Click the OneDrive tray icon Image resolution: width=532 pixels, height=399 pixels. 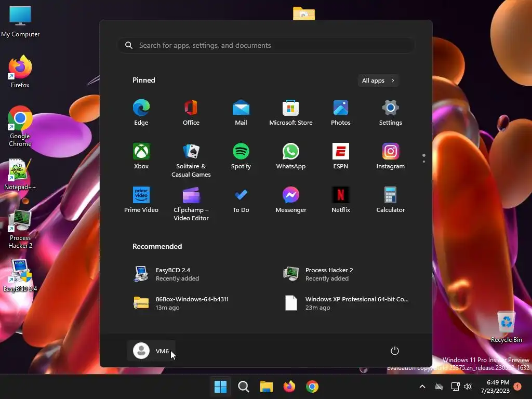pyautogui.click(x=439, y=387)
